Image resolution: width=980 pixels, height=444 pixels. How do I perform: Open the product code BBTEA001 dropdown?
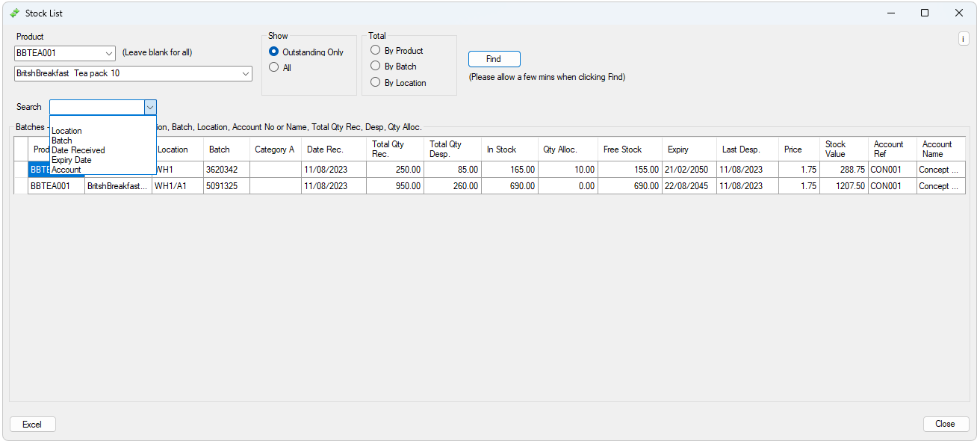coord(109,53)
